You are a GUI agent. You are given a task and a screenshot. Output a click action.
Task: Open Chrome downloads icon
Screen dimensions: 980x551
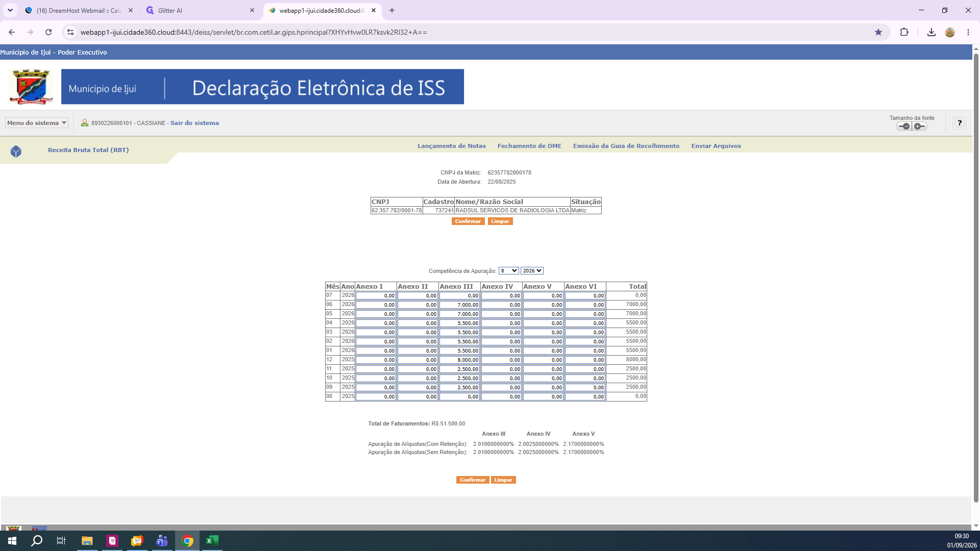[932, 32]
